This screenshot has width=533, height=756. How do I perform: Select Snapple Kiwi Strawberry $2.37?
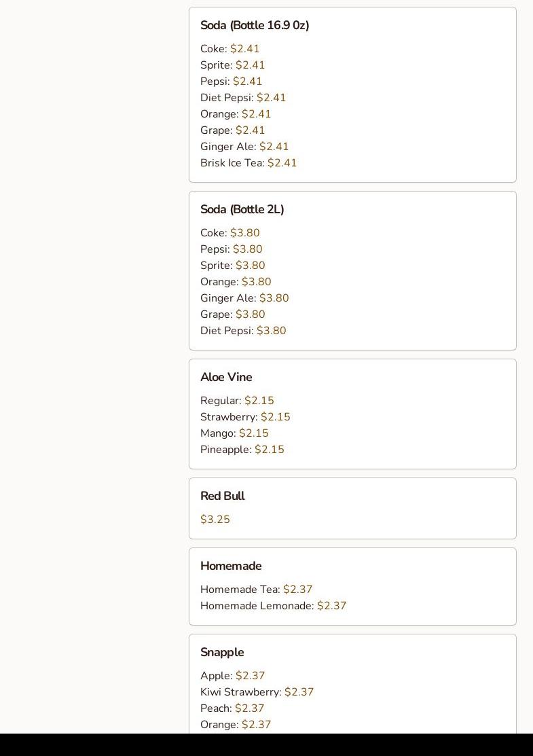(257, 692)
